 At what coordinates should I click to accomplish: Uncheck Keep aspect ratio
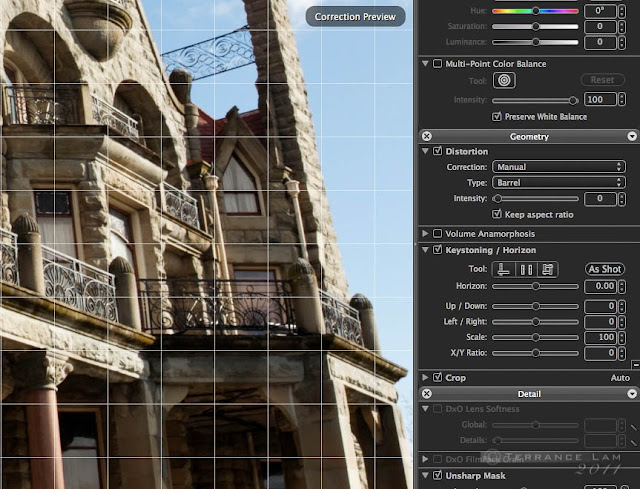click(x=497, y=214)
